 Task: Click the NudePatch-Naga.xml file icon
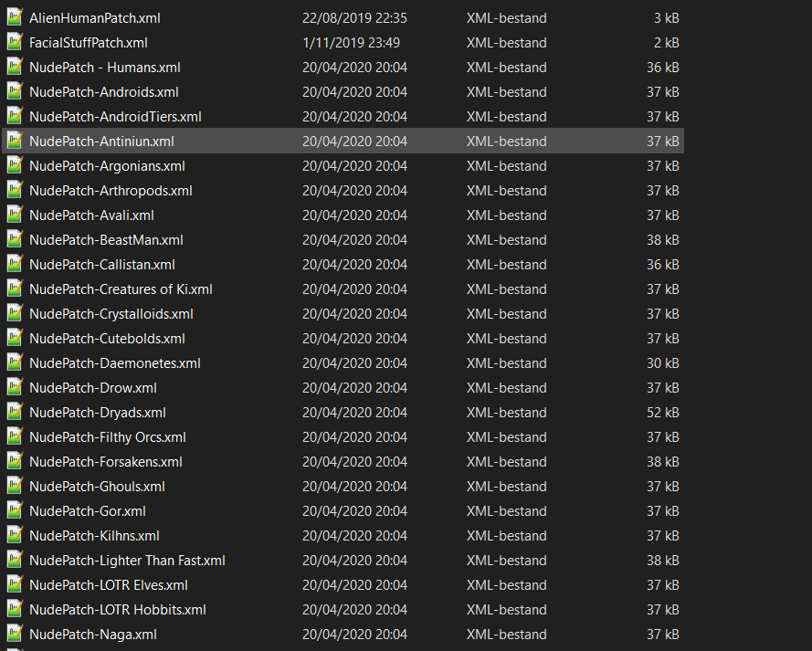[x=15, y=635]
